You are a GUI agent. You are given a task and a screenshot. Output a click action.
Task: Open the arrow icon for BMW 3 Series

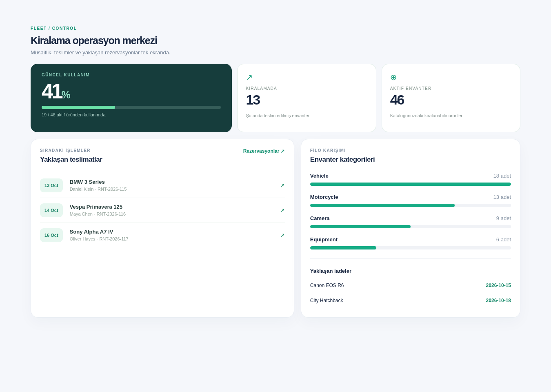pyautogui.click(x=282, y=185)
